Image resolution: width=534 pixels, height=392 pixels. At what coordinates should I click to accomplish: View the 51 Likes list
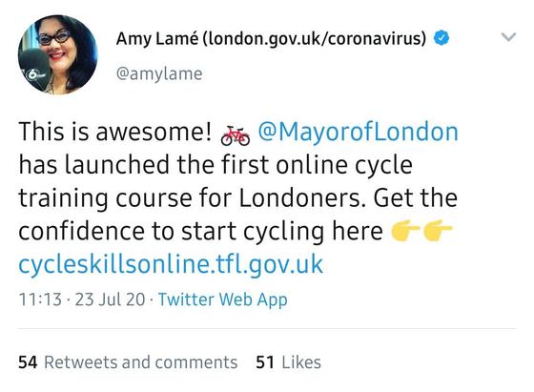288,362
